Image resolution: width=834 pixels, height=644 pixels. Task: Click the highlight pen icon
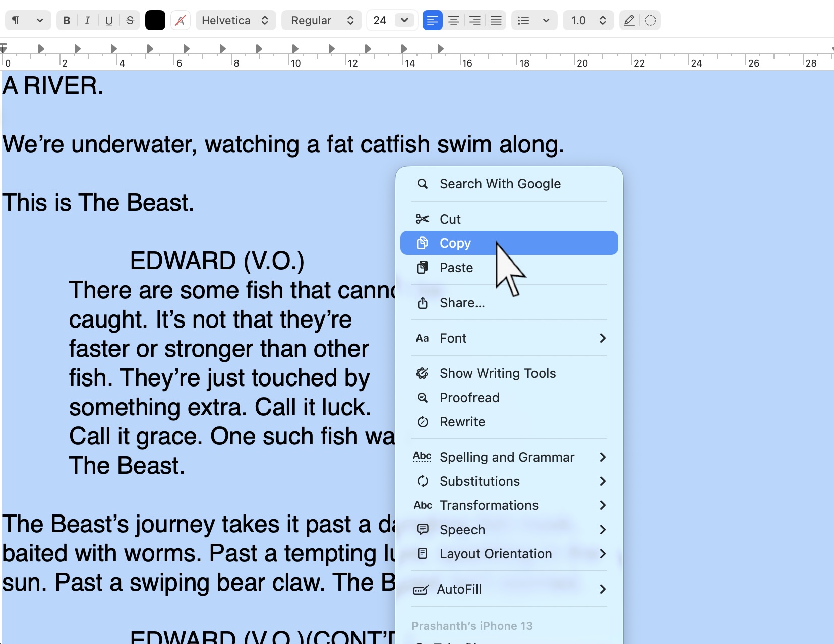click(x=629, y=21)
